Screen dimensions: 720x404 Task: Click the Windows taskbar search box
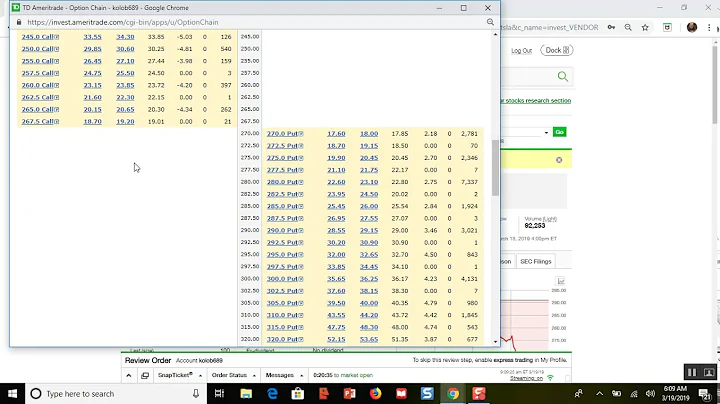[x=115, y=393]
